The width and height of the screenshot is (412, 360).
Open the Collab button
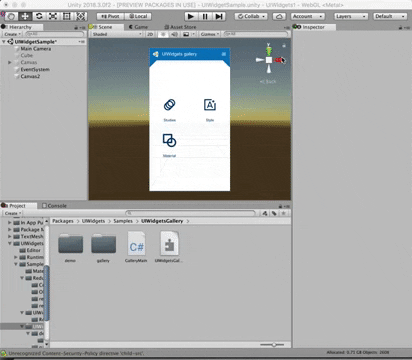(251, 16)
